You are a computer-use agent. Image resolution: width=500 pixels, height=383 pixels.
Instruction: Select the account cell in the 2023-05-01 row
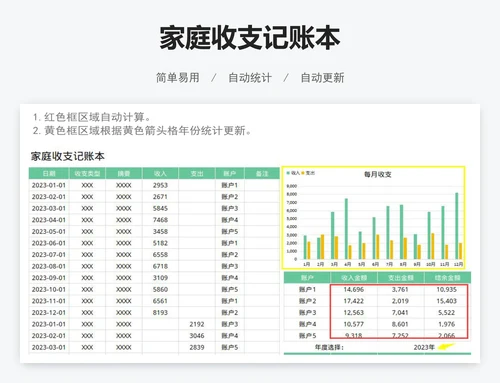(x=230, y=232)
